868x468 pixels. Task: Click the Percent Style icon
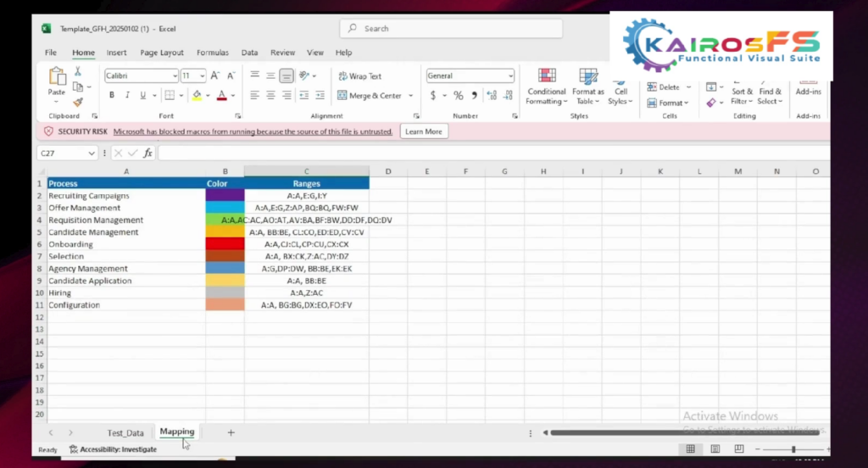pos(458,96)
